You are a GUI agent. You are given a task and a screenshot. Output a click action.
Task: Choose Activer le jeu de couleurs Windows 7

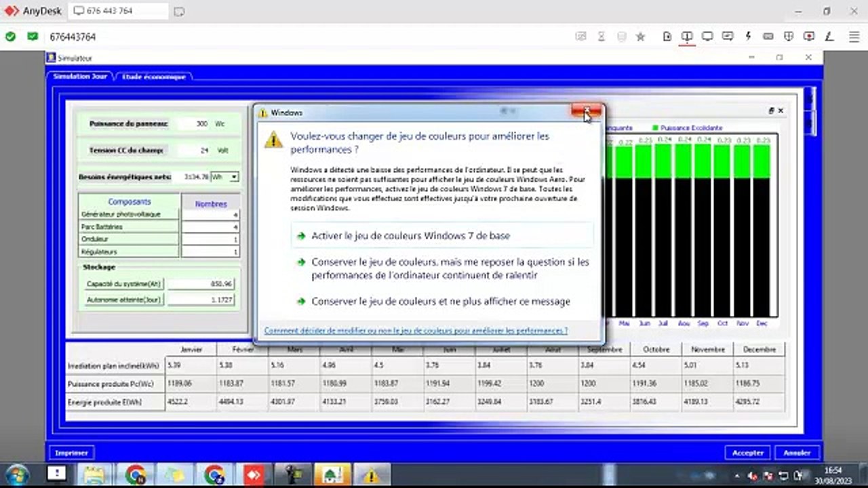pyautogui.click(x=442, y=236)
